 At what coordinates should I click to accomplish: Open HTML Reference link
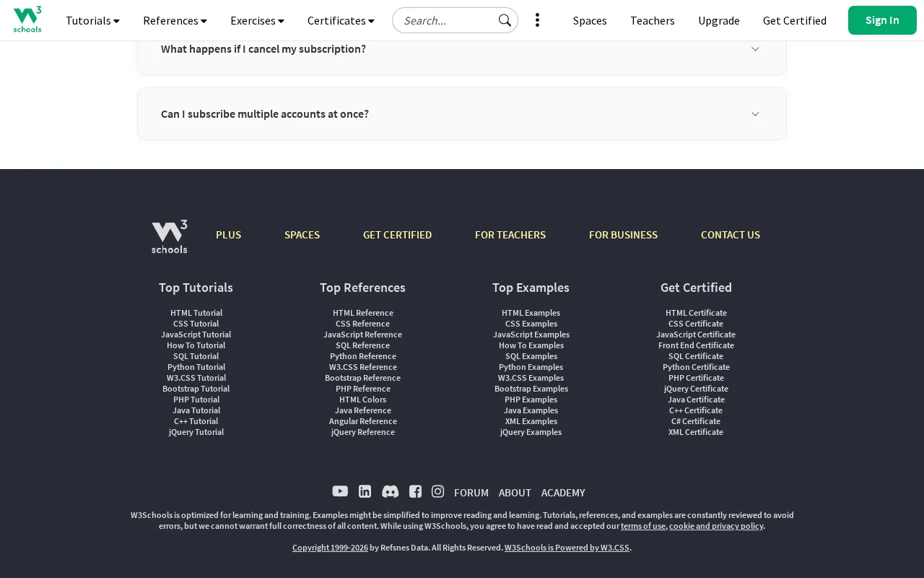[x=363, y=313]
